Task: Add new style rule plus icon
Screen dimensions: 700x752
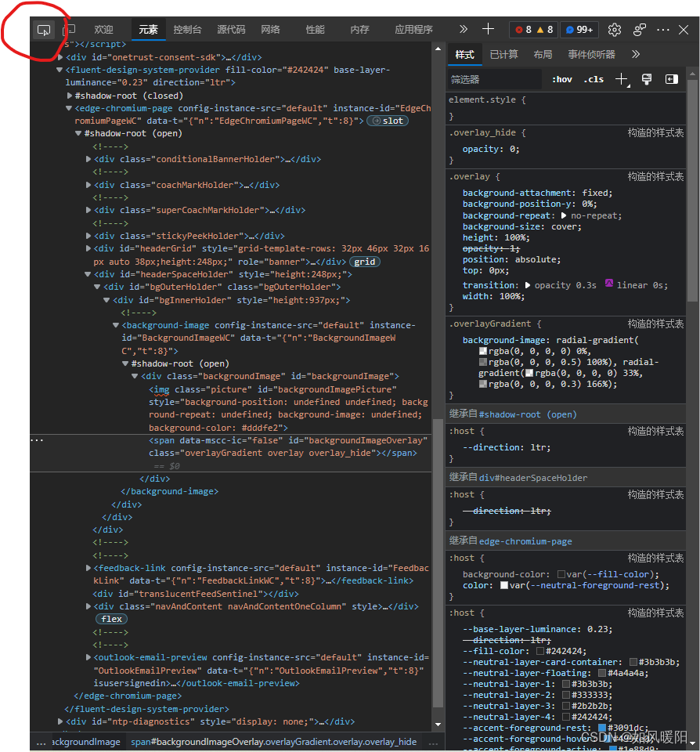Action: [622, 80]
